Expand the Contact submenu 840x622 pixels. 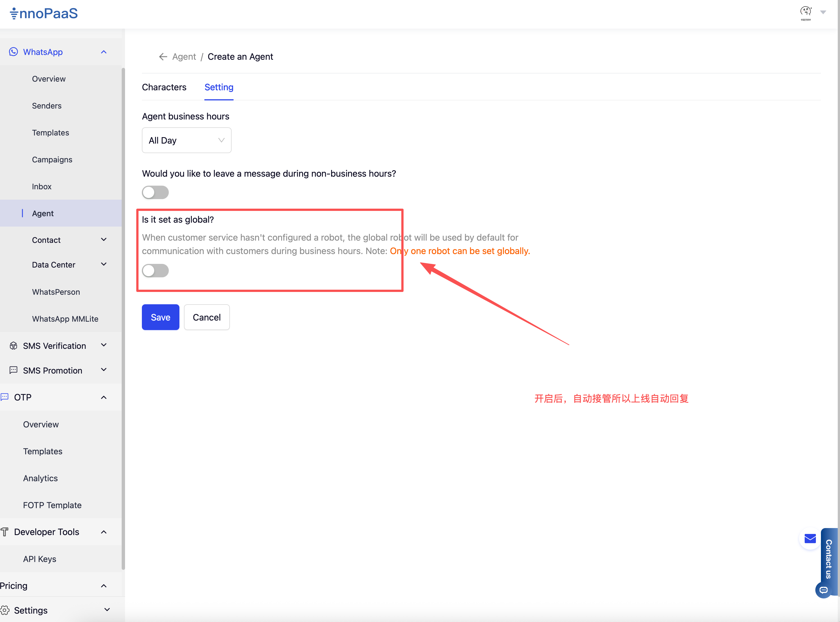[104, 240]
